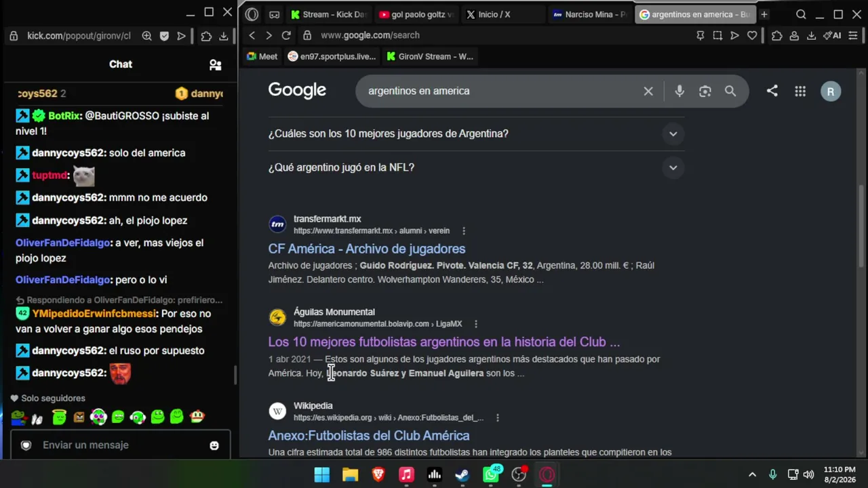Switch to the Stream - Kick tab
Viewport: 868px width, 488px height.
tap(328, 14)
